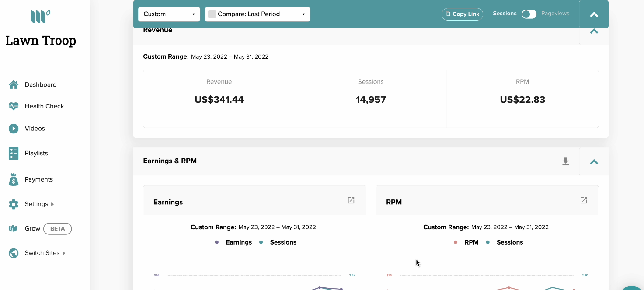The width and height of the screenshot is (644, 290).
Task: Click the Settings gear icon
Action: 14,204
